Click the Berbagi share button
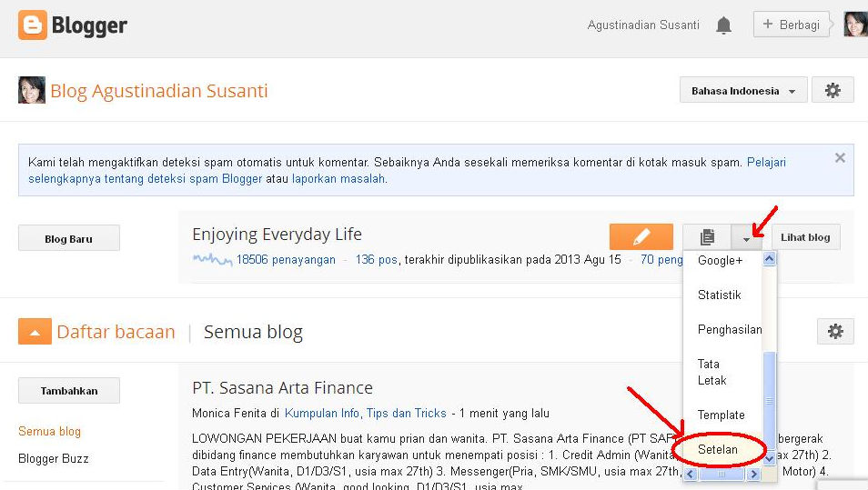The height and width of the screenshot is (490, 868). (x=791, y=25)
